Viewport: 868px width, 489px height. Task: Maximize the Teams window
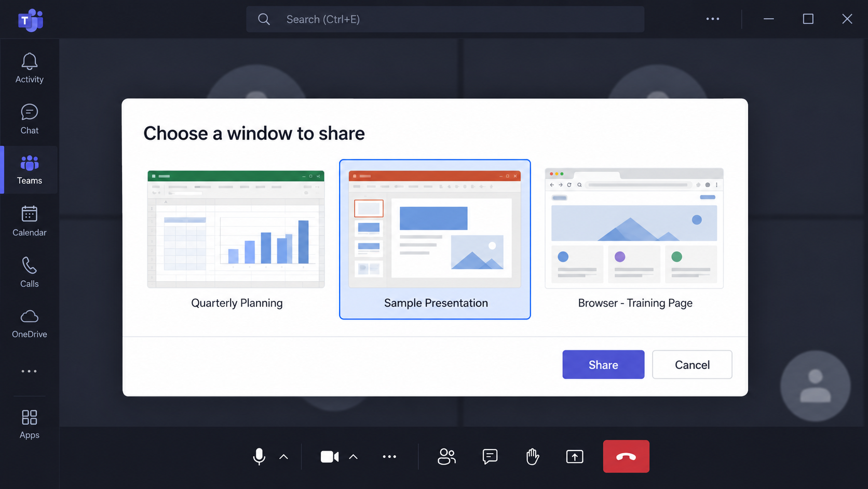[x=808, y=19]
